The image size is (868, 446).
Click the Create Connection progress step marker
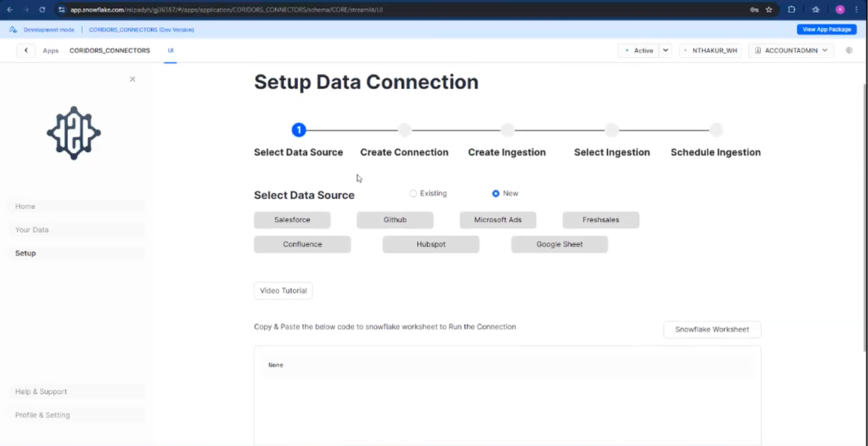[x=404, y=130]
